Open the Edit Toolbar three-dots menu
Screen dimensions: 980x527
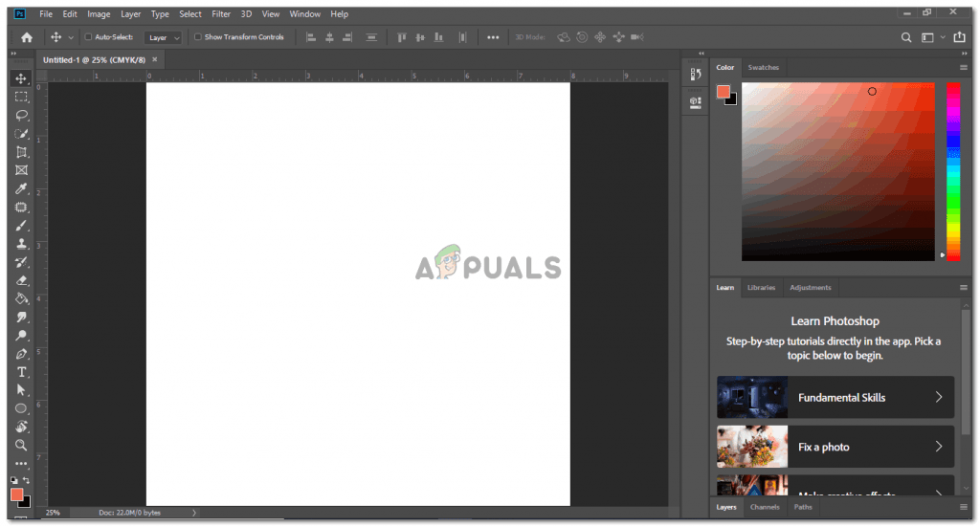point(21,463)
